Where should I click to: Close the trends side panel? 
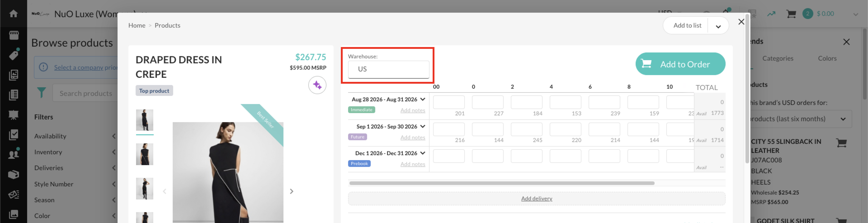click(x=846, y=42)
